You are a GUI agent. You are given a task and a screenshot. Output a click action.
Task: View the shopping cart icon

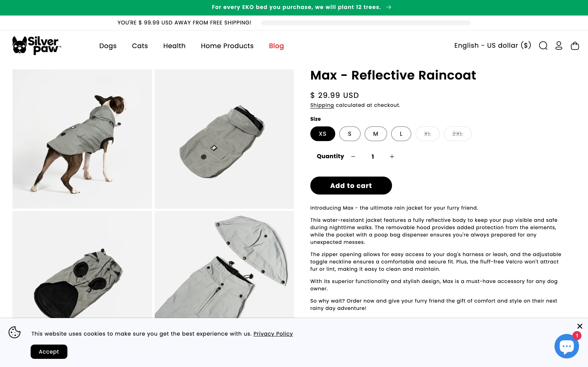pos(575,45)
